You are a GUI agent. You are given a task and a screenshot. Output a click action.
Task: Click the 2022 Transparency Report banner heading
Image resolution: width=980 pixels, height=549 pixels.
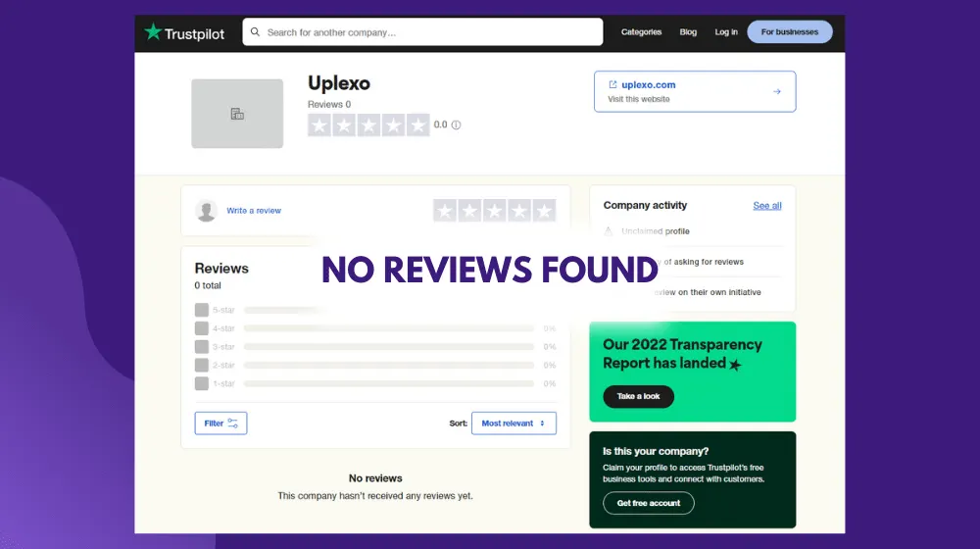pos(682,354)
